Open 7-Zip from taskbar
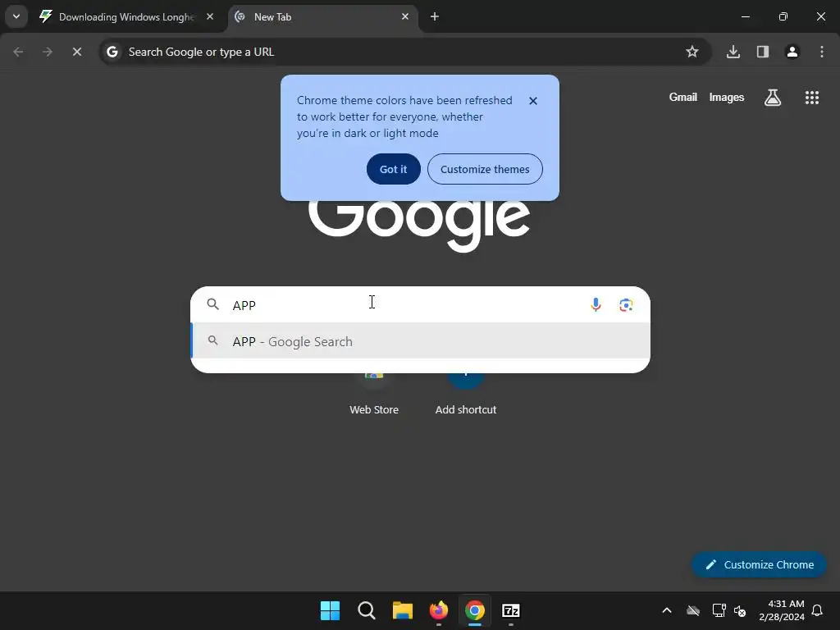 (x=511, y=610)
